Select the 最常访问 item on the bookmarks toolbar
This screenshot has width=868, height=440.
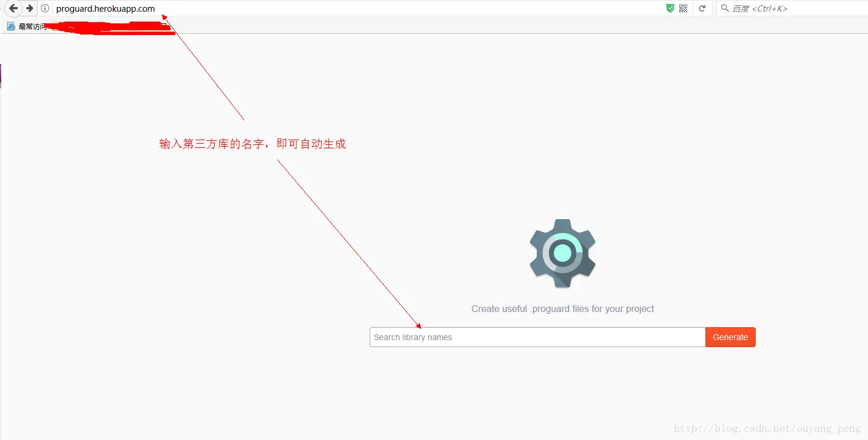click(32, 26)
